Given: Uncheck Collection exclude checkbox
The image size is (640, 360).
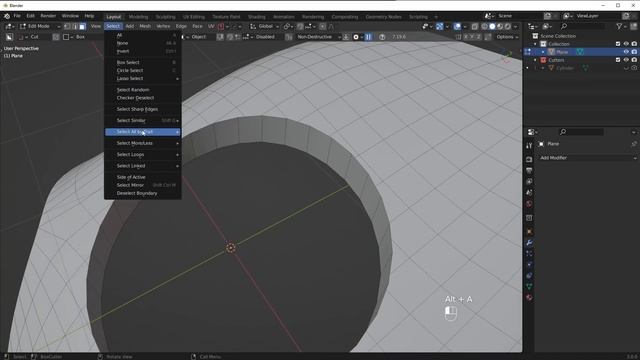Looking at the screenshot, I should coord(618,44).
